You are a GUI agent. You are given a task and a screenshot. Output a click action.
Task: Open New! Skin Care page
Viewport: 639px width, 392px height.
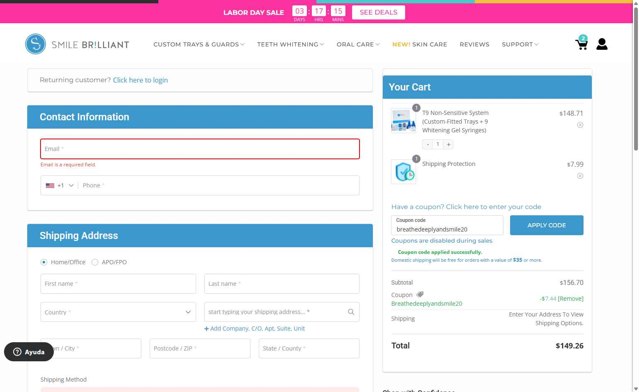pyautogui.click(x=419, y=44)
